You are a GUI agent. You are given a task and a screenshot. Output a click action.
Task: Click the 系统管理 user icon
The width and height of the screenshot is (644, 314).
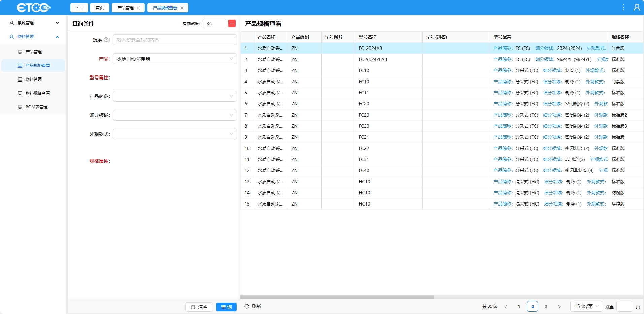pos(12,23)
